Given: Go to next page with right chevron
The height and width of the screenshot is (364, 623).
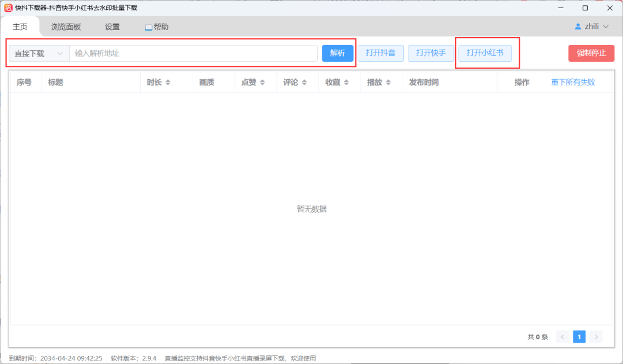Looking at the screenshot, I should [x=596, y=337].
